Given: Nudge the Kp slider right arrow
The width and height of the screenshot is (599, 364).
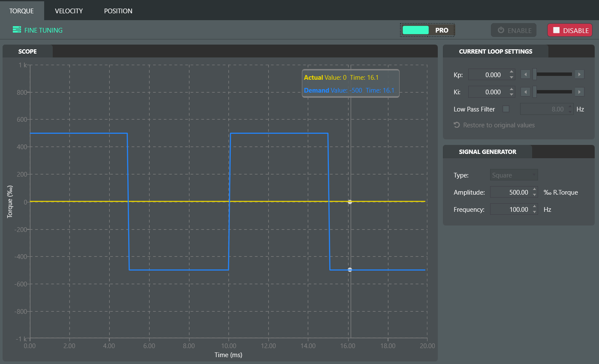Looking at the screenshot, I should (579, 75).
